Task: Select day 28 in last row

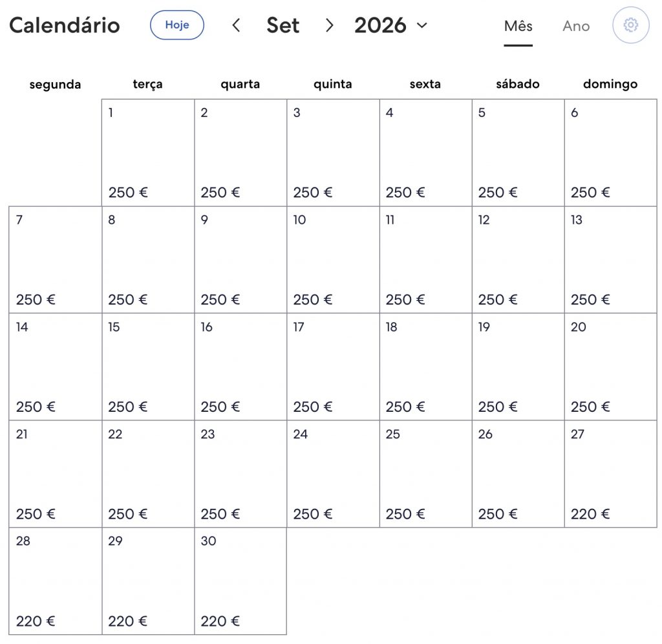Action: (x=56, y=581)
